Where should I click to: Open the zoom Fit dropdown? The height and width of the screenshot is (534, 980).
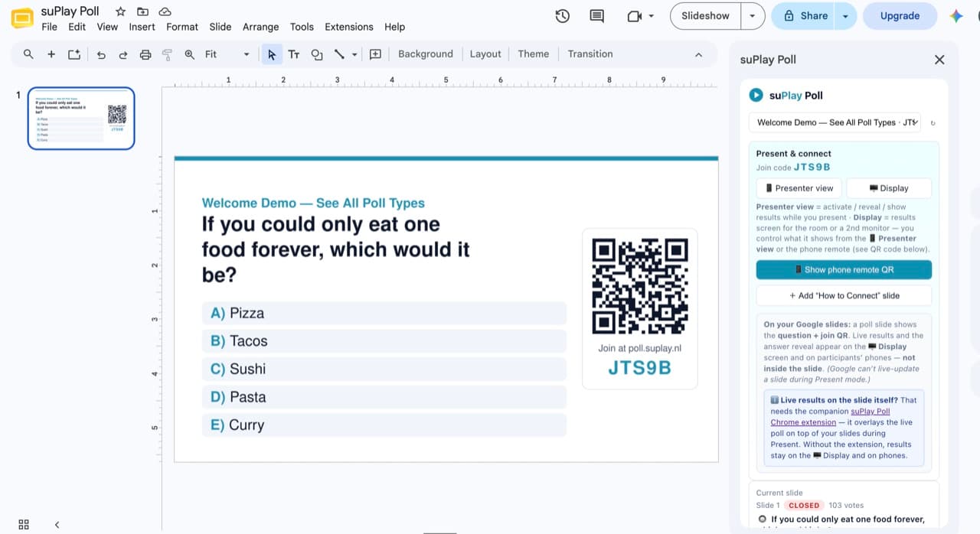tap(227, 54)
